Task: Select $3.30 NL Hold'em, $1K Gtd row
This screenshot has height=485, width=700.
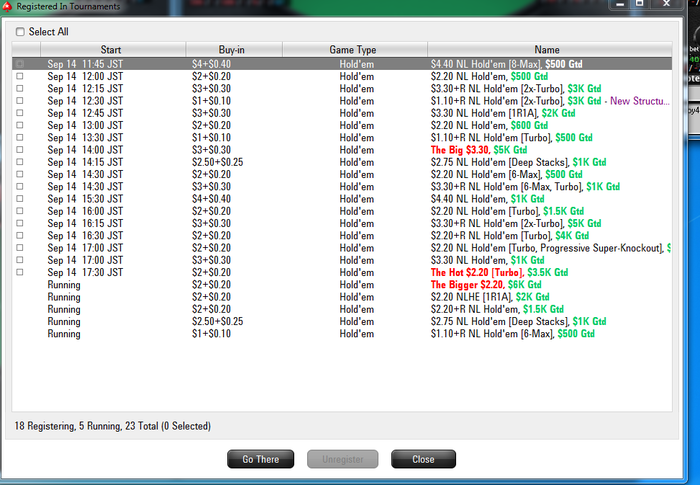Action: pos(342,260)
